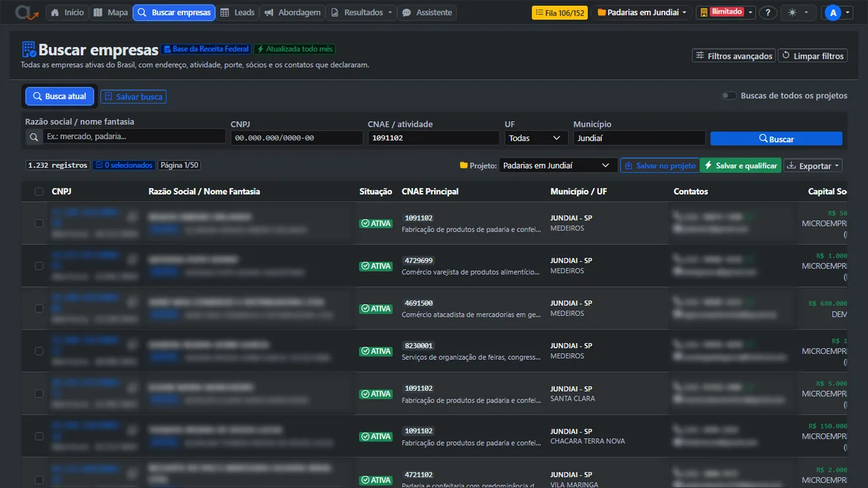Toggle 'Buscas de todos os projetos' switch
This screenshot has width=868, height=488.
point(728,96)
